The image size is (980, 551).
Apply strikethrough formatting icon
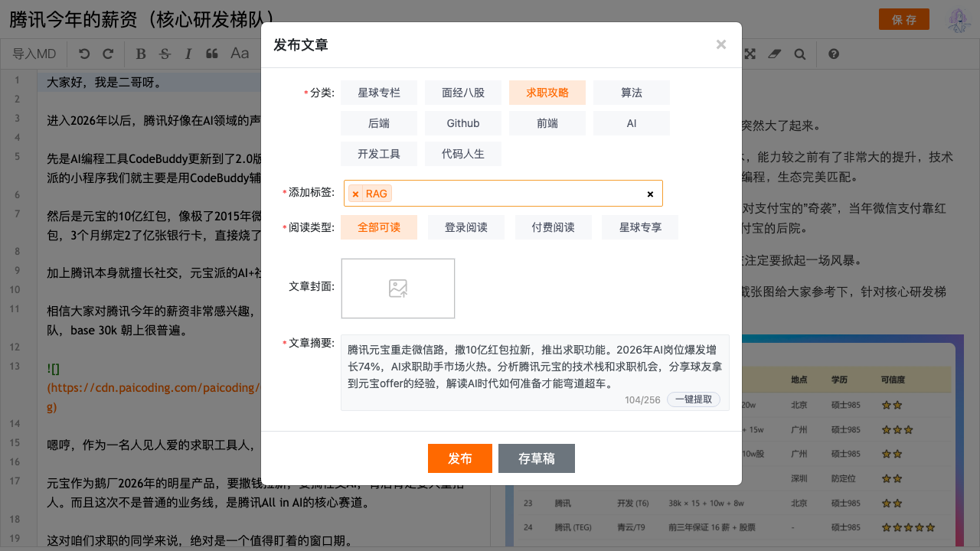tap(165, 54)
